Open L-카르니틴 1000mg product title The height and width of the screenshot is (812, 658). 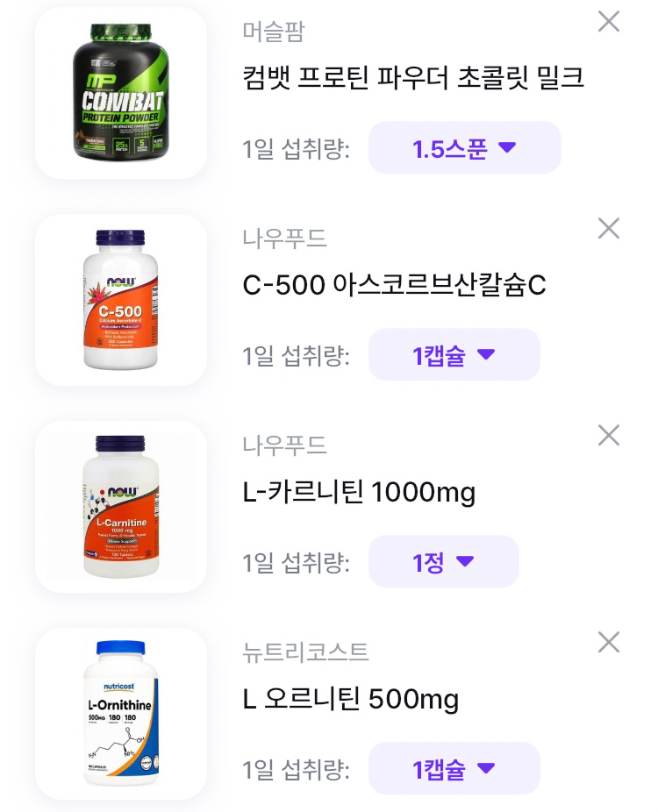[x=359, y=492]
